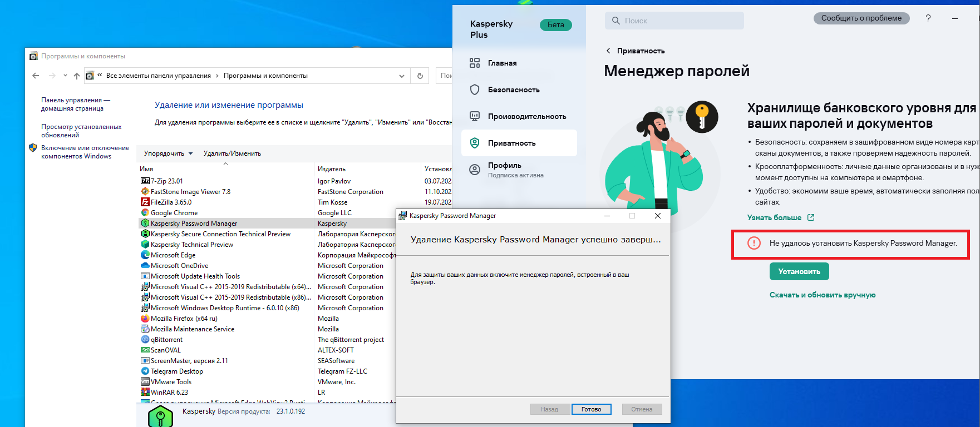Click the monitor icon beside Производительность
This screenshot has height=427, width=980.
[x=475, y=116]
